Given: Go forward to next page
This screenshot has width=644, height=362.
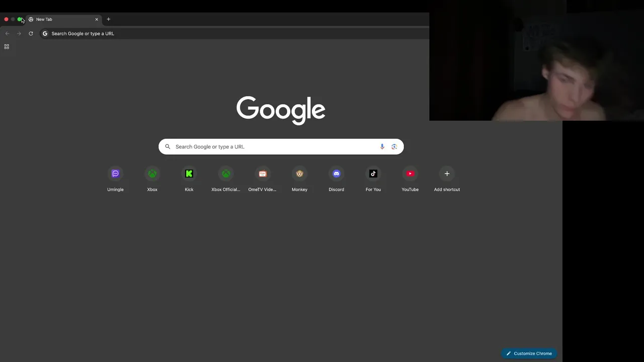Looking at the screenshot, I should (x=19, y=34).
